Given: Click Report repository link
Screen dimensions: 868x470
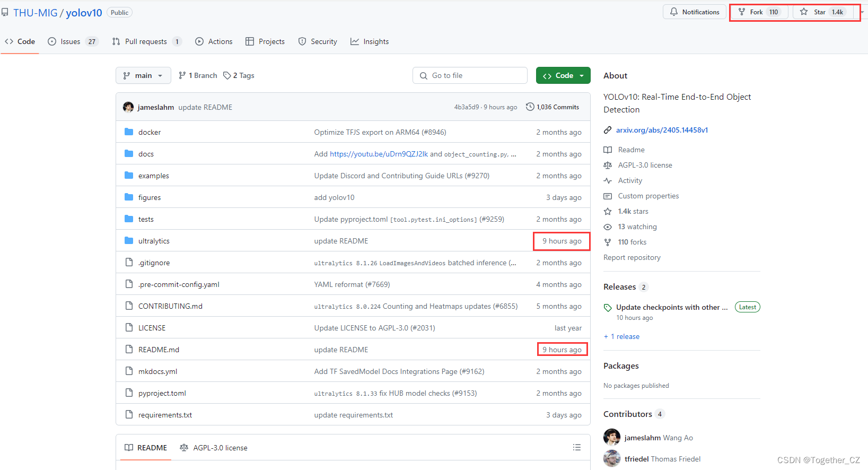Looking at the screenshot, I should point(632,257).
